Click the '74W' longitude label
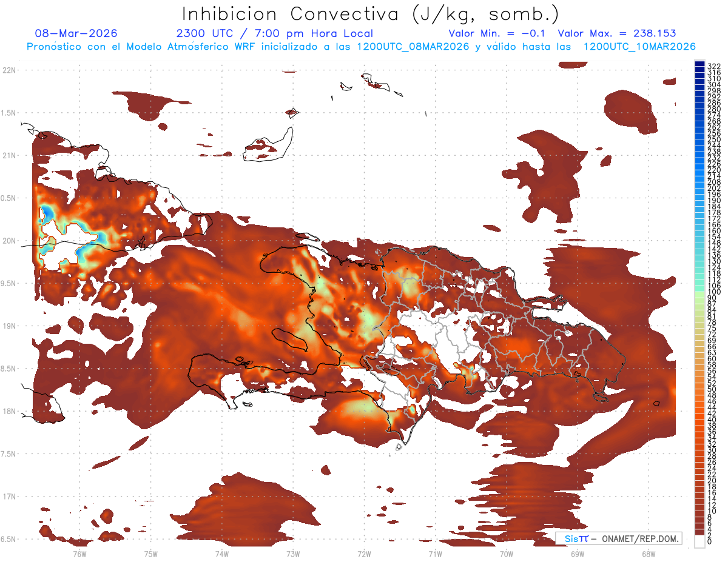This screenshot has height=562, width=728. tap(222, 554)
